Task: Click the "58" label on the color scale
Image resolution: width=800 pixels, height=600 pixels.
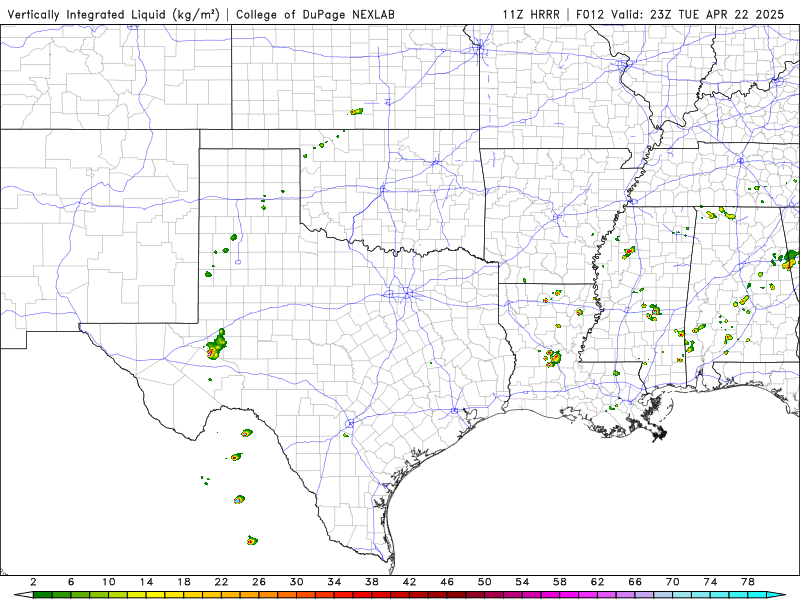Action: point(560,582)
